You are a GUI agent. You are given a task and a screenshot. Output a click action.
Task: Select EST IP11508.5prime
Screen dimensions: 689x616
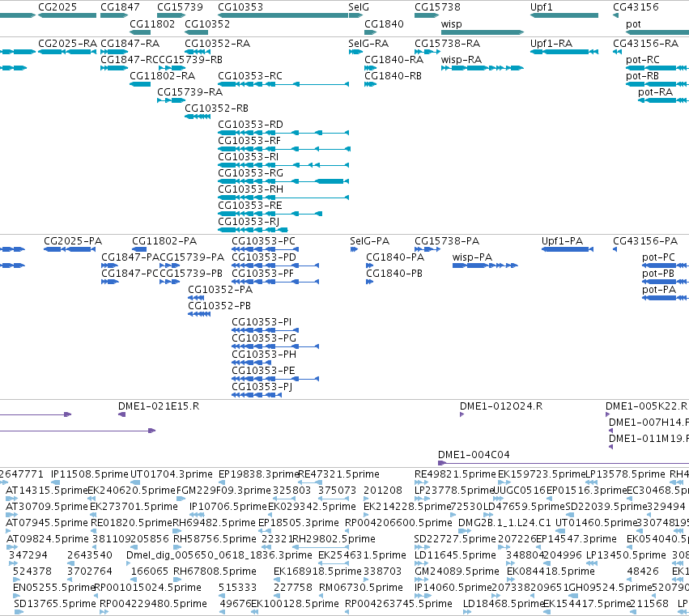coord(55,482)
